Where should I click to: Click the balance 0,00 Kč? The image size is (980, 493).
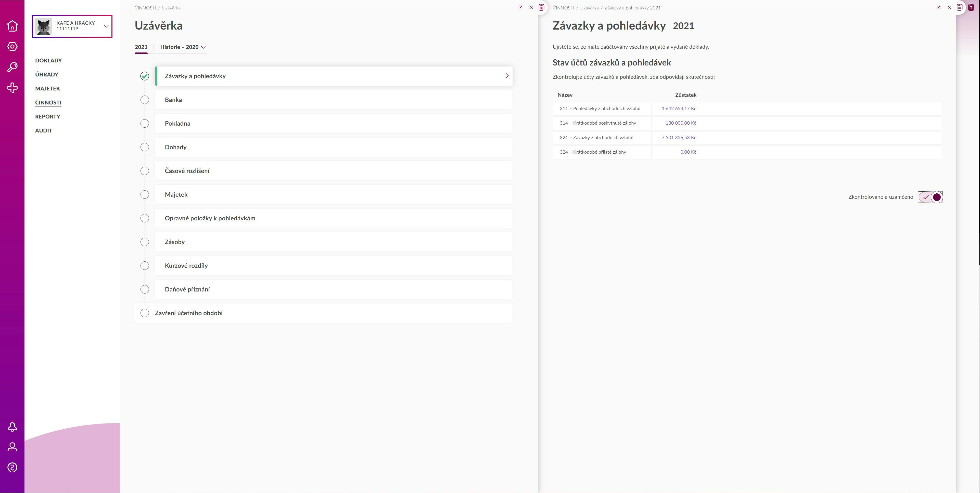[x=688, y=152]
